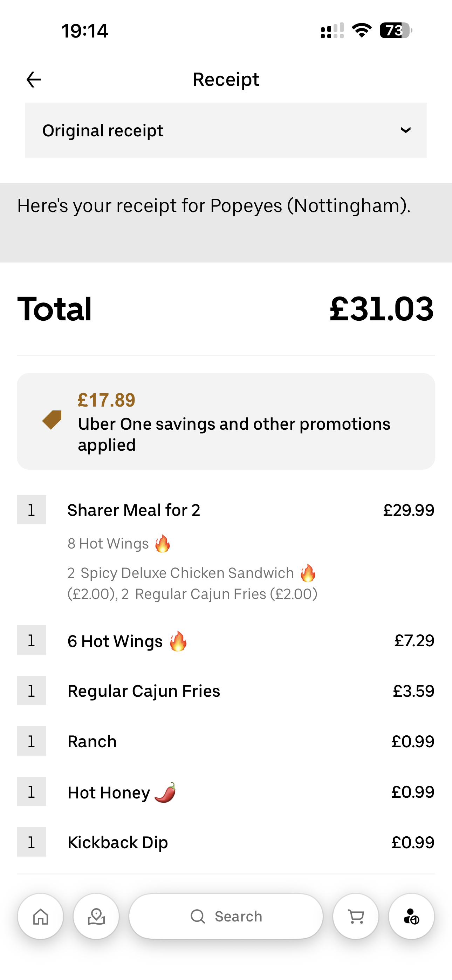Viewport: 452px width, 980px height.
Task: Open the Browse map pin icon
Action: click(x=96, y=917)
